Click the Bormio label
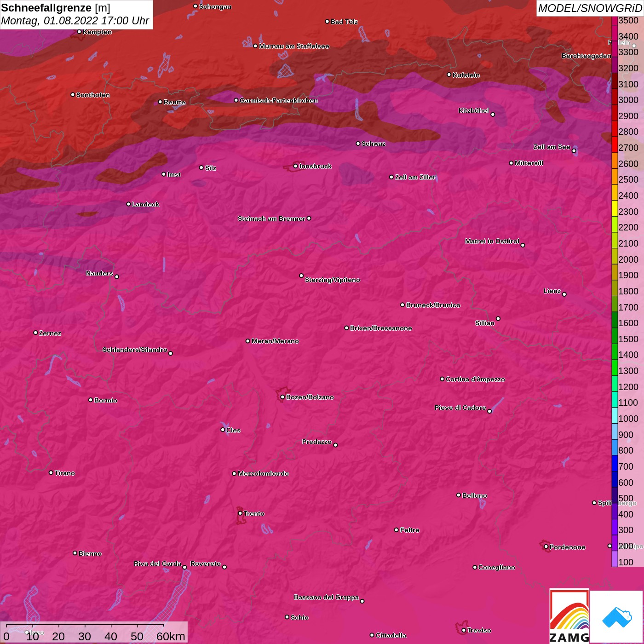Screen dimensions: 644x644 click(x=105, y=400)
